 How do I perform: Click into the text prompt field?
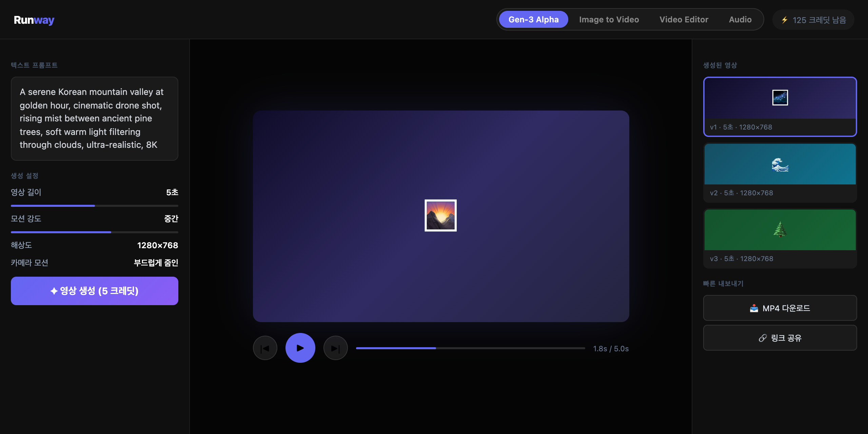(95, 118)
